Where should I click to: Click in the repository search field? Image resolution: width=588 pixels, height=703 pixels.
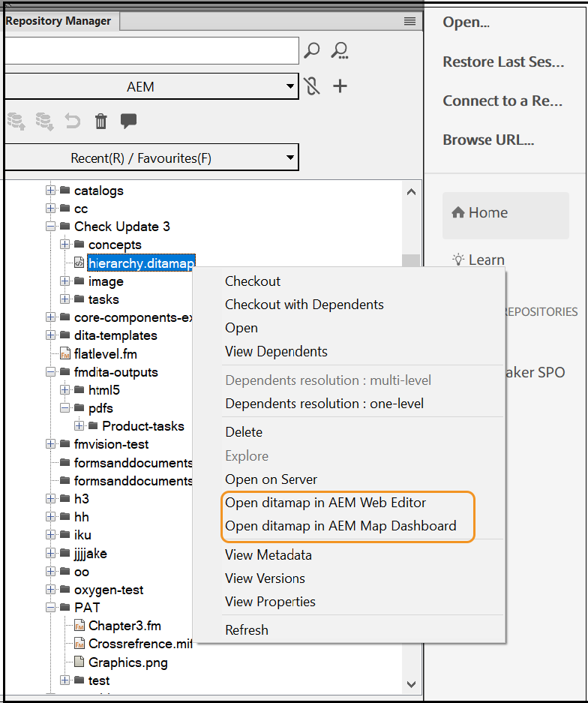(150, 51)
